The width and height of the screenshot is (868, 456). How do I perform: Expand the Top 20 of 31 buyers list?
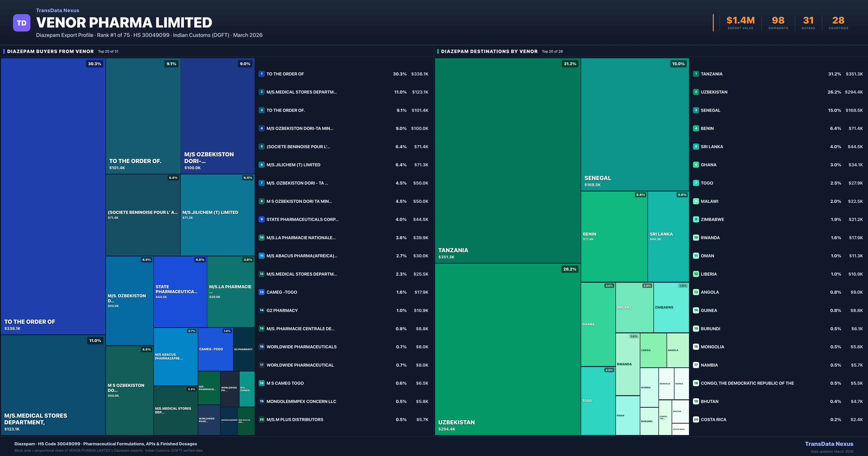[108, 51]
